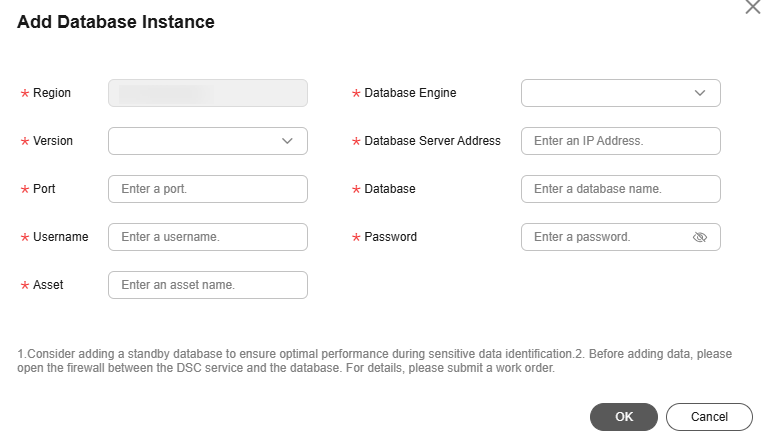Click into the Username text field
The image size is (767, 437).
click(x=207, y=237)
